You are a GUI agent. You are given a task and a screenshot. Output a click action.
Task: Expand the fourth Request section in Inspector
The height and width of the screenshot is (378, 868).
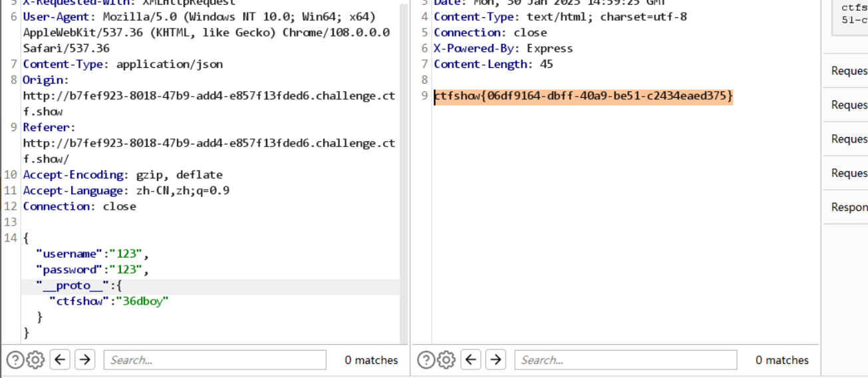click(x=849, y=173)
